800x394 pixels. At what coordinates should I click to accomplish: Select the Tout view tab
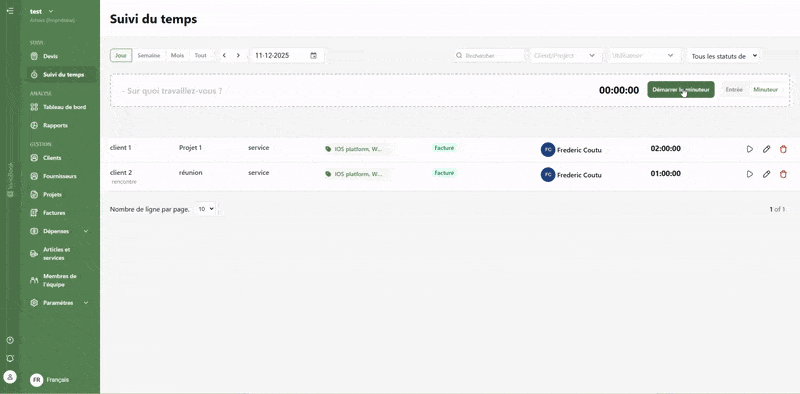[x=201, y=55]
